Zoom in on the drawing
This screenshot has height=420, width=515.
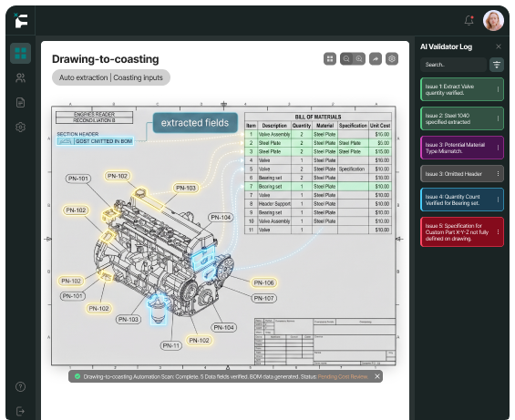click(359, 59)
